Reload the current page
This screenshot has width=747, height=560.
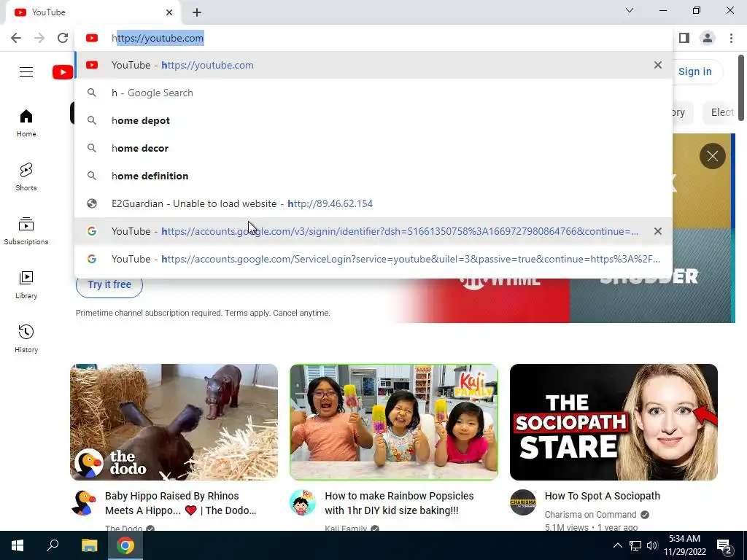pyautogui.click(x=63, y=38)
